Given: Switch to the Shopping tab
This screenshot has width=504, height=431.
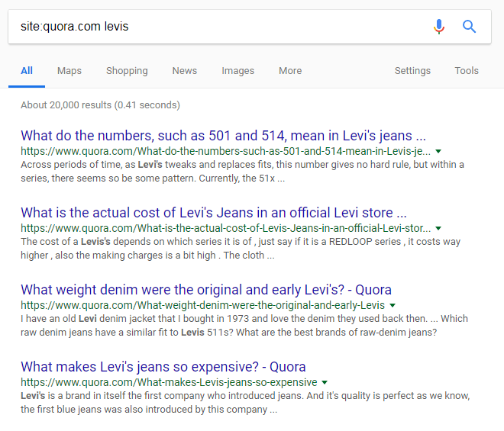Looking at the screenshot, I should pos(127,71).
